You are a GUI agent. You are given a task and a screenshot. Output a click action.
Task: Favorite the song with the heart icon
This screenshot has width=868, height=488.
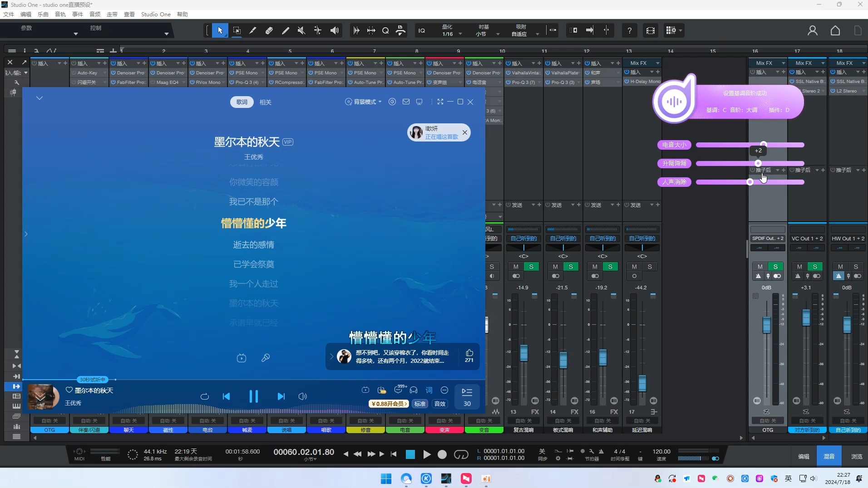click(69, 390)
